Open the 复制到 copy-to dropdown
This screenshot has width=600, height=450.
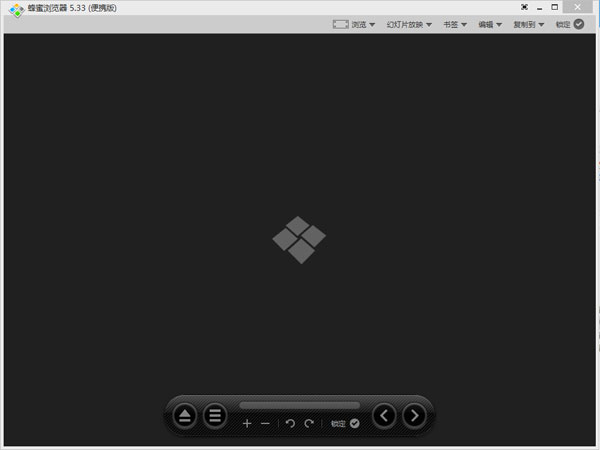pos(528,24)
